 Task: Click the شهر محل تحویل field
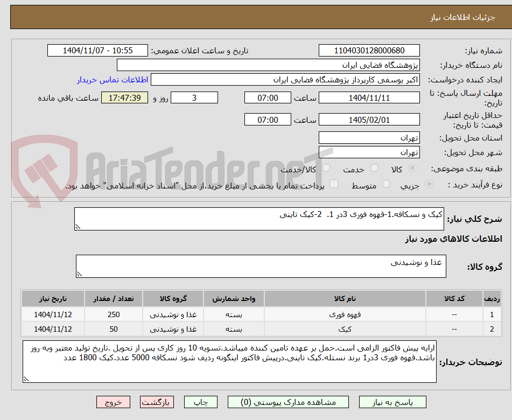(369, 152)
